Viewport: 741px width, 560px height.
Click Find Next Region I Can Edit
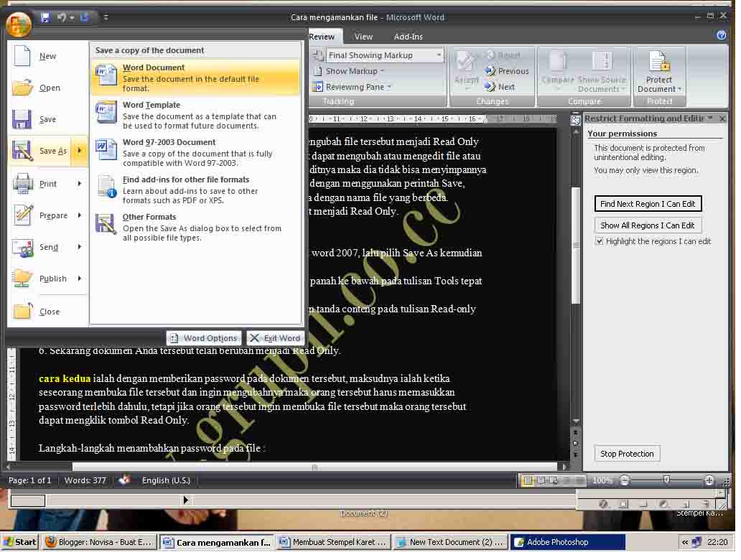point(648,204)
